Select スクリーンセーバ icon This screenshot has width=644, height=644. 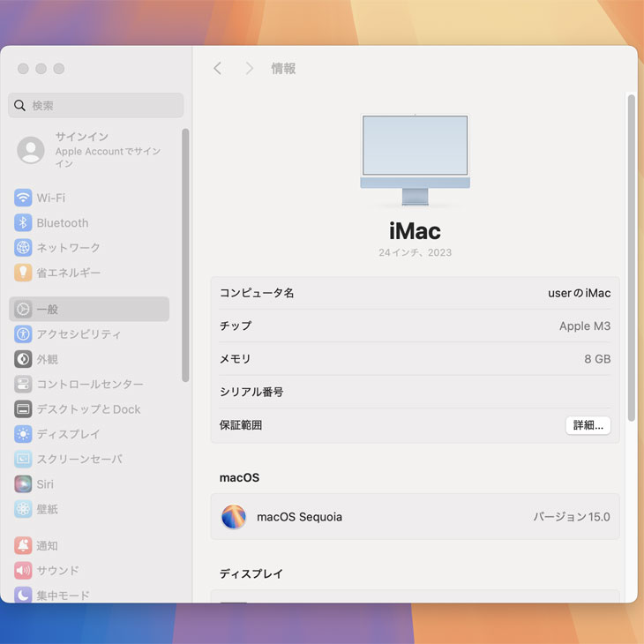pyautogui.click(x=23, y=459)
